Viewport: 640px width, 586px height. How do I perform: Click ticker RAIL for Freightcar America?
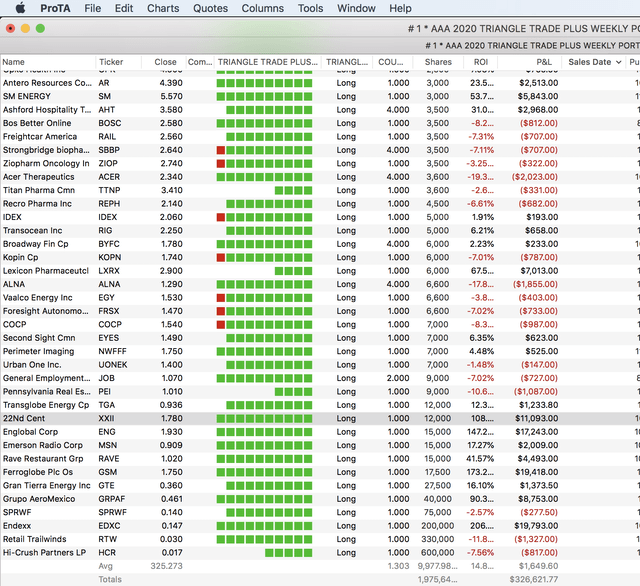[107, 137]
